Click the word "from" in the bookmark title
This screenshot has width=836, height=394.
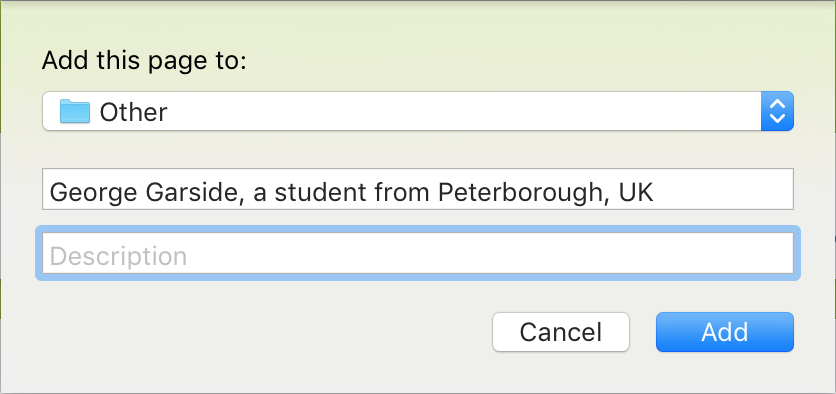point(402,192)
